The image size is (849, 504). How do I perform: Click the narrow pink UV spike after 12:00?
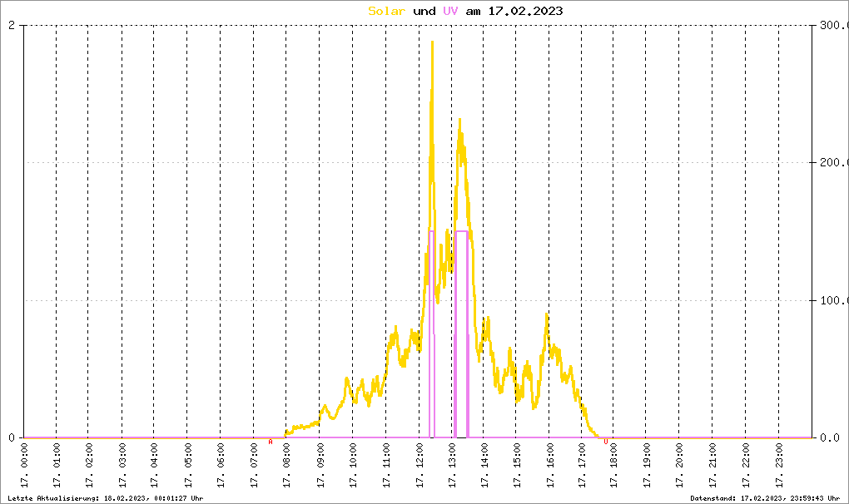(431, 231)
